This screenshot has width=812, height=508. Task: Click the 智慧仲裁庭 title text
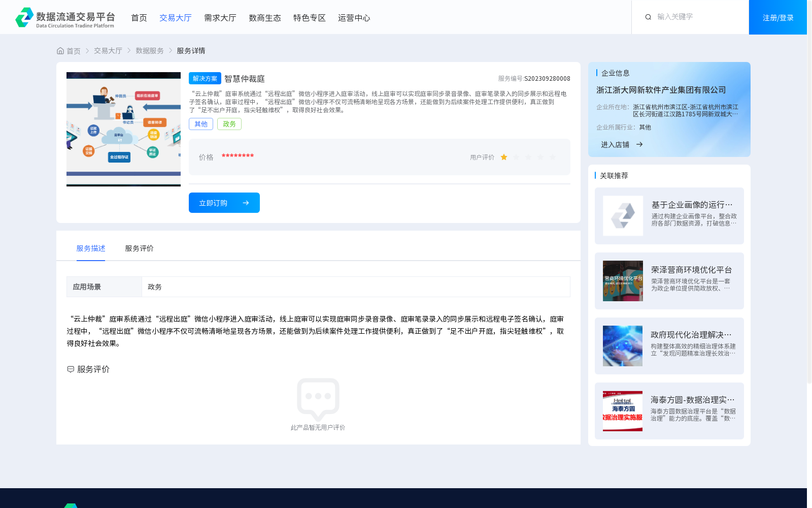(245, 79)
